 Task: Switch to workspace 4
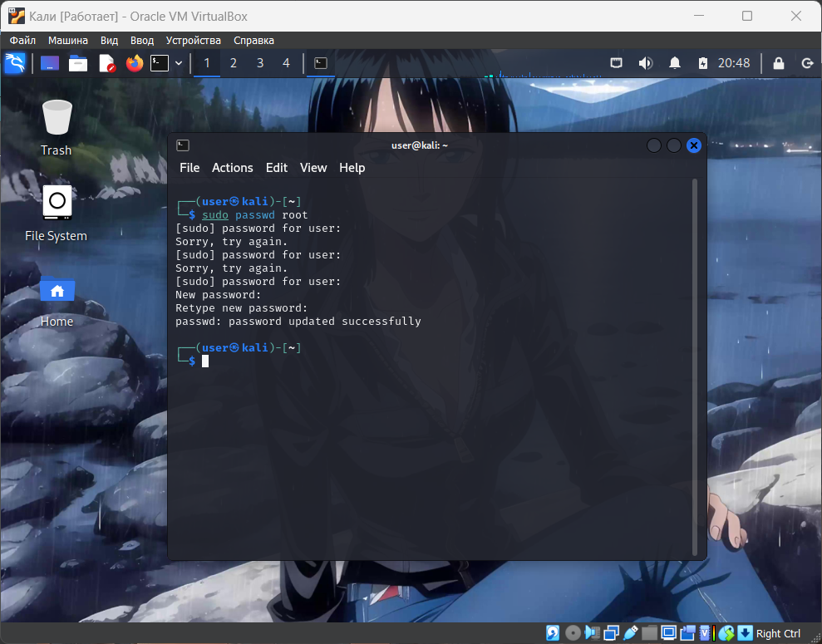point(286,63)
